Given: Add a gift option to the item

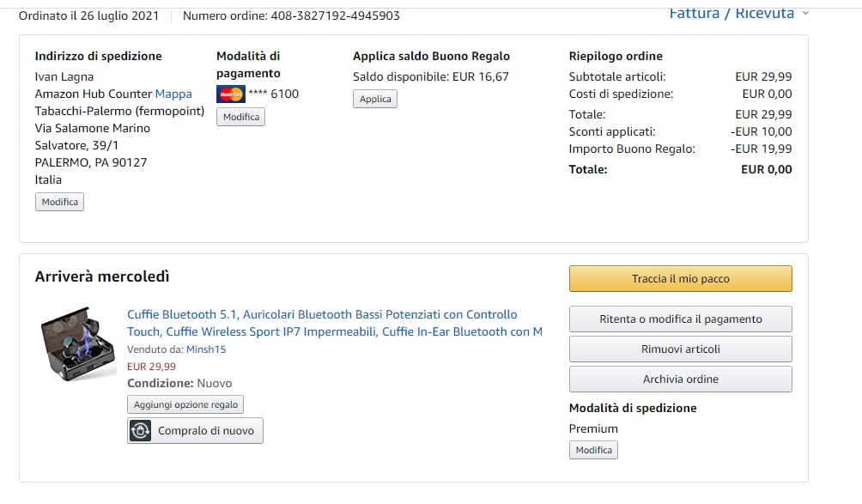Looking at the screenshot, I should pyautogui.click(x=185, y=404).
